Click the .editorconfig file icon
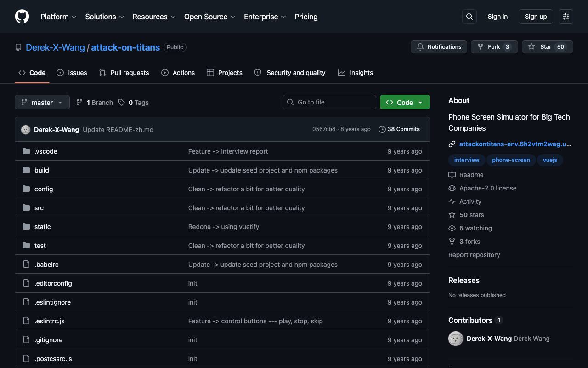588x368 pixels. tap(26, 283)
